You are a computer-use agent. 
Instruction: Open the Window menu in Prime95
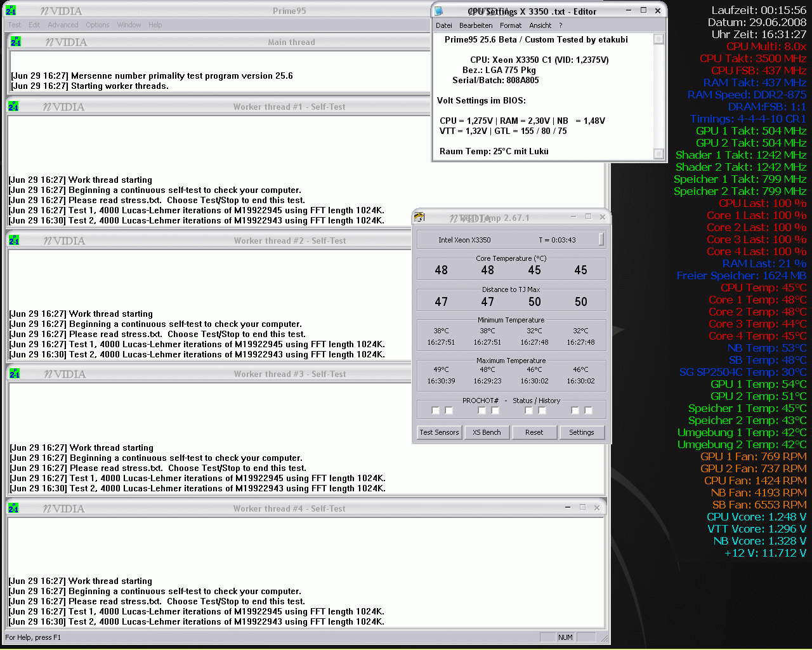click(129, 25)
